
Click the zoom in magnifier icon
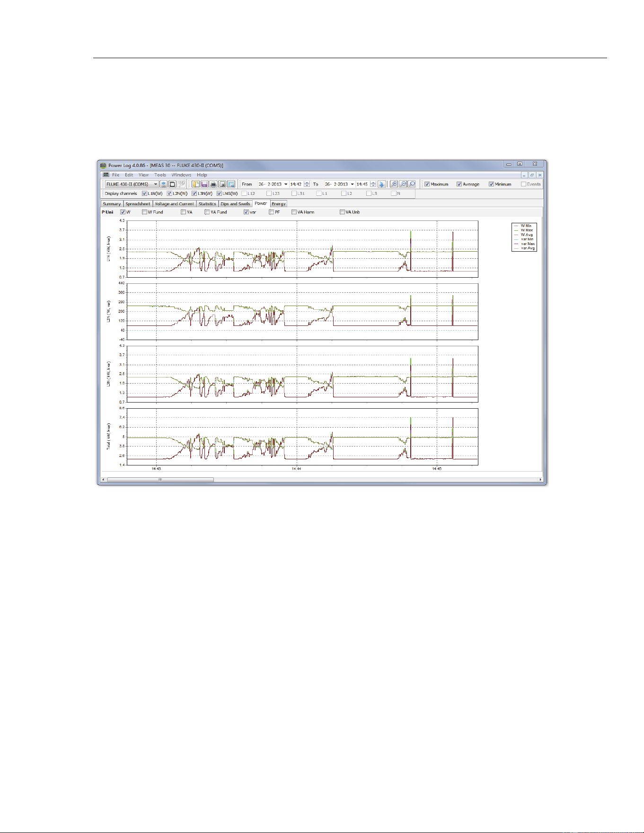click(x=394, y=184)
